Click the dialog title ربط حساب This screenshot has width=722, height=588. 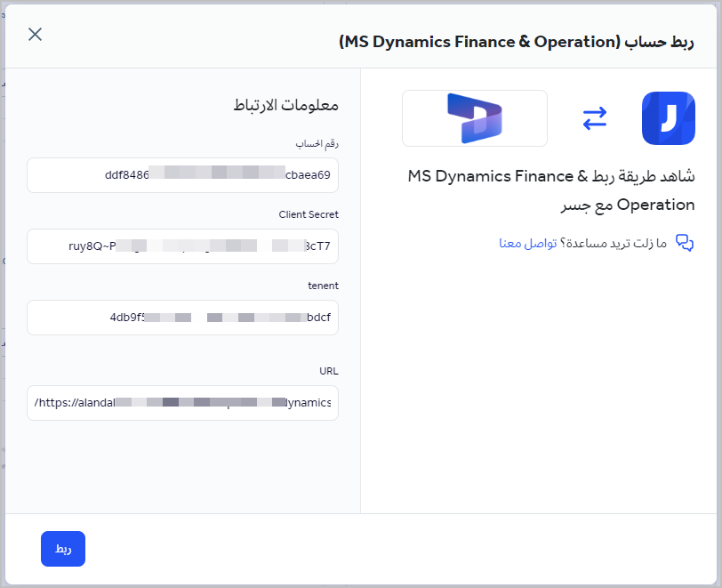[x=517, y=42]
